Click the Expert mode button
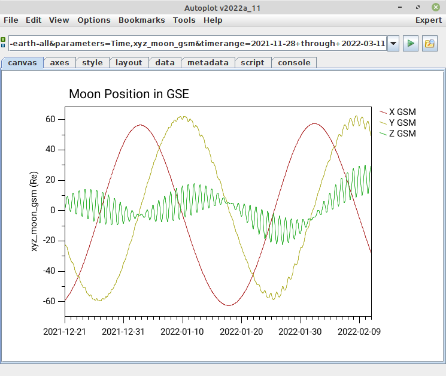This screenshot has height=376, width=446. pyautogui.click(x=428, y=20)
